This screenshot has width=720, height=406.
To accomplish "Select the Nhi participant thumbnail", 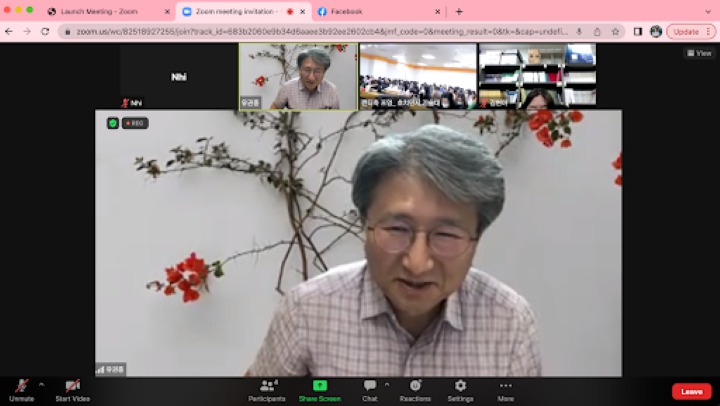I will (x=179, y=77).
